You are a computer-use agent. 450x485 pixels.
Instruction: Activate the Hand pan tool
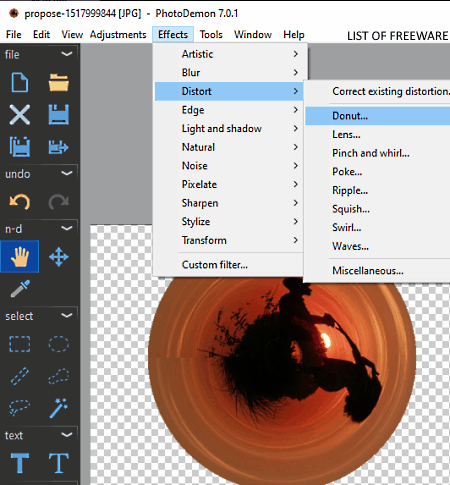pyautogui.click(x=20, y=257)
